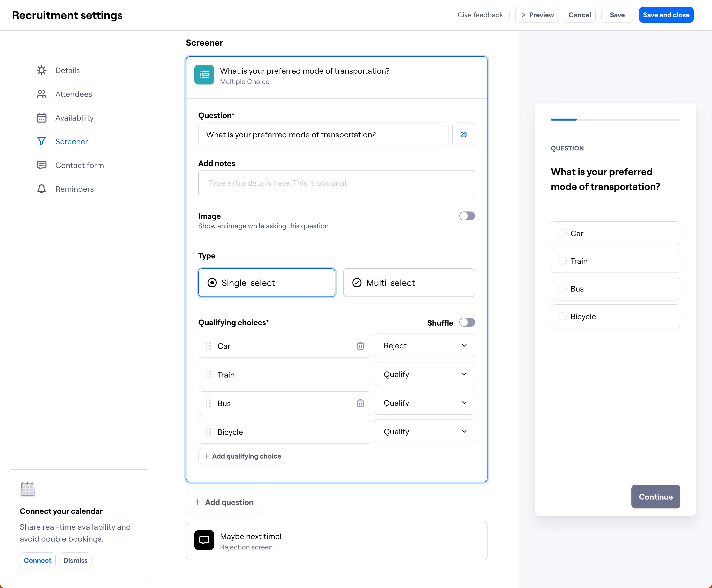Click the Add notes text field
Image resolution: width=712 pixels, height=588 pixels.
pos(336,183)
